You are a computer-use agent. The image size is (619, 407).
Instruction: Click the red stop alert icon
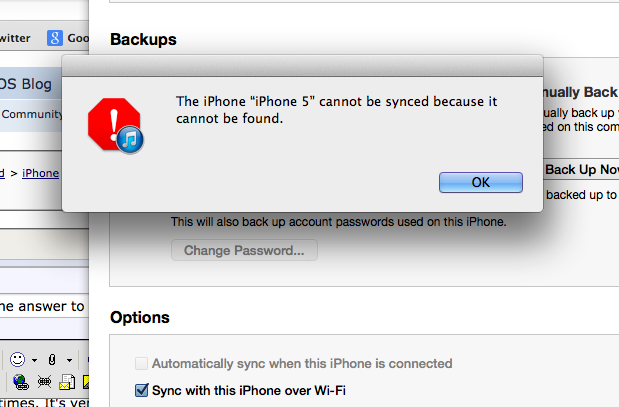(116, 124)
